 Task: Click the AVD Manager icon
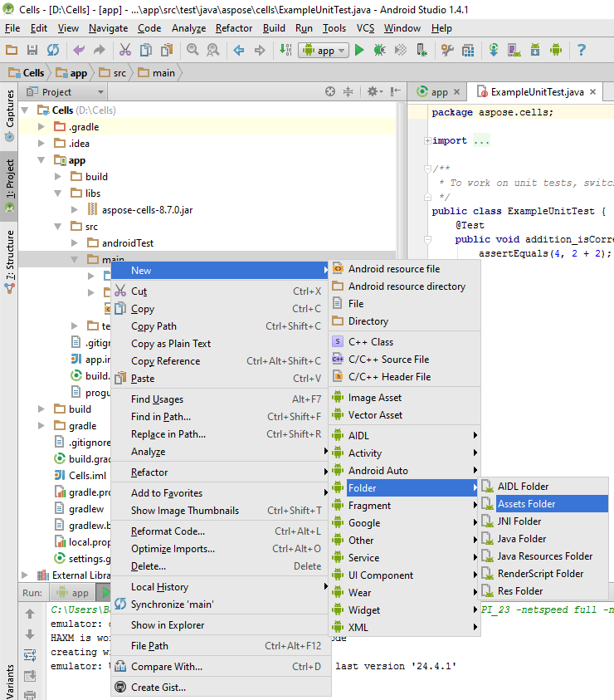pyautogui.click(x=514, y=50)
